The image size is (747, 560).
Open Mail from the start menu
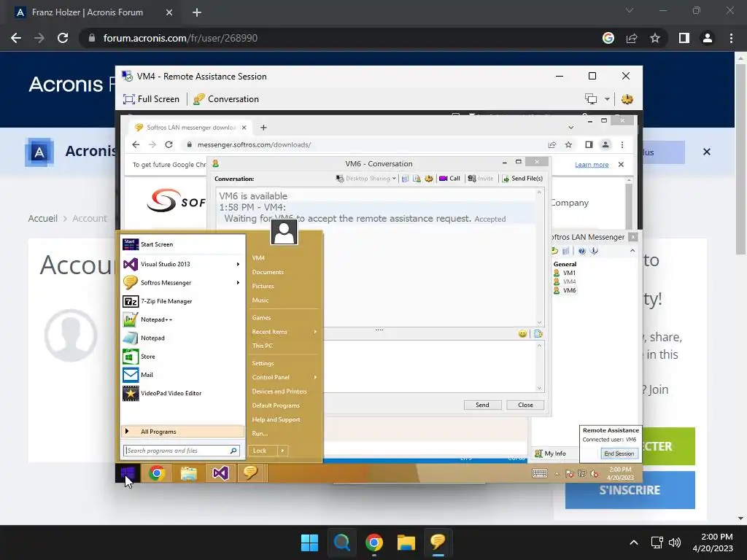(x=182, y=375)
